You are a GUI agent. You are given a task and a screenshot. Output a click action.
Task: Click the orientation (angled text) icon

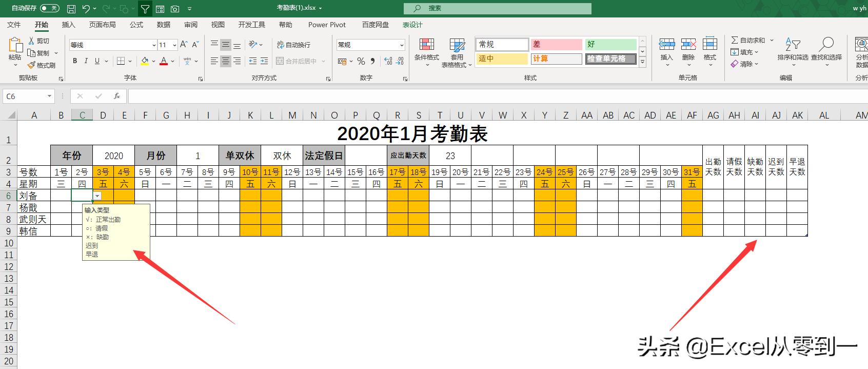(x=253, y=45)
